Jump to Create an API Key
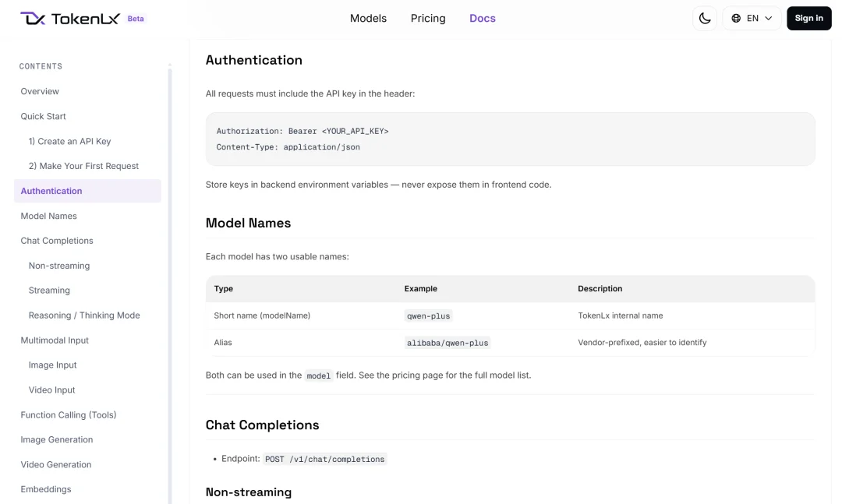 70,141
